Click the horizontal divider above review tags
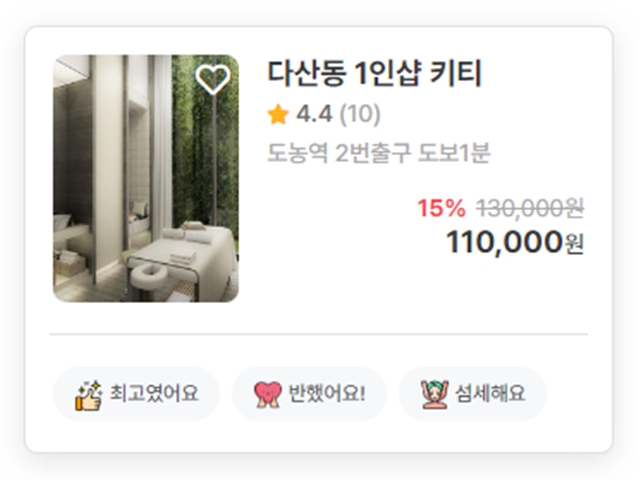 (x=319, y=334)
